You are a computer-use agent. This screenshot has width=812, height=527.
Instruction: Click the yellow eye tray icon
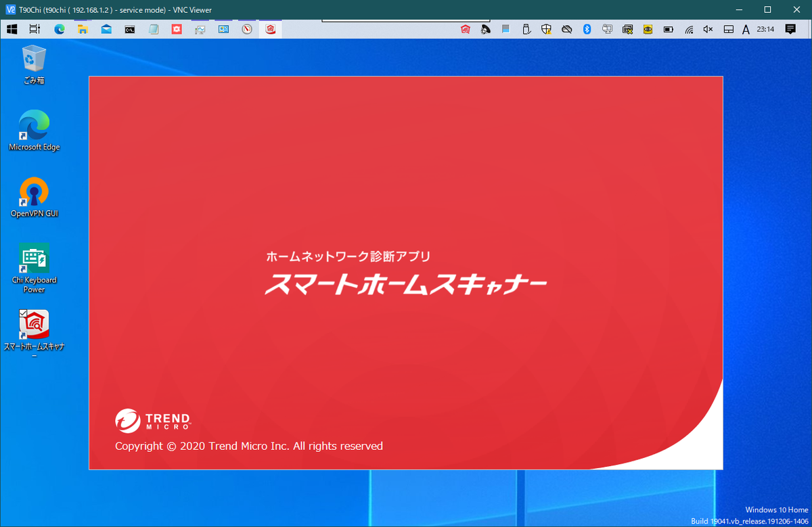pyautogui.click(x=648, y=29)
